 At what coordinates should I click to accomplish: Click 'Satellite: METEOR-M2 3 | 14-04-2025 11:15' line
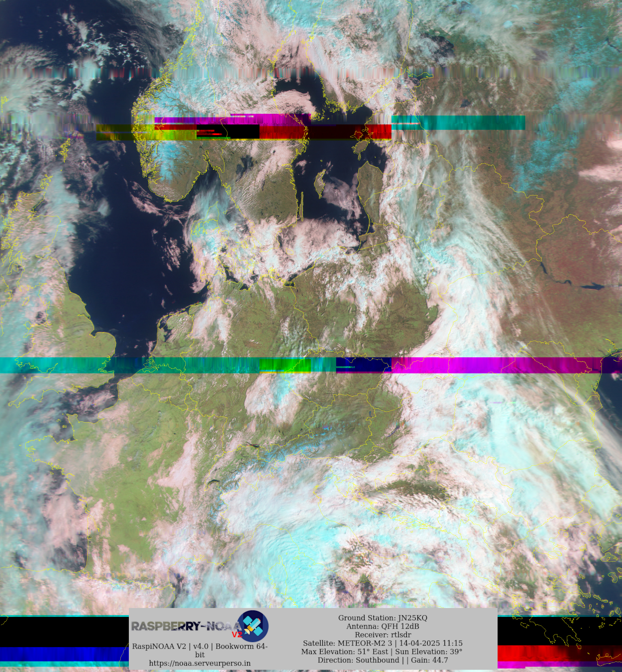[383, 643]
